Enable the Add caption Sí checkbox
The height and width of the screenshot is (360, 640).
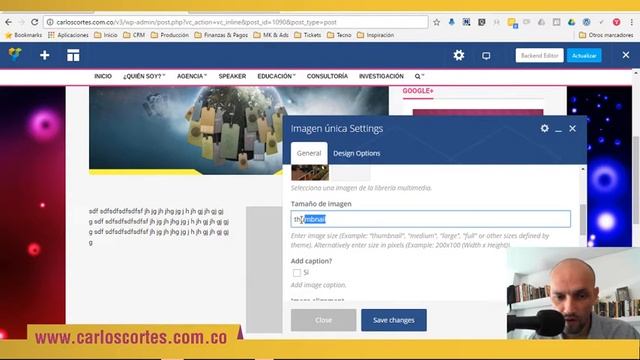pos(297,273)
